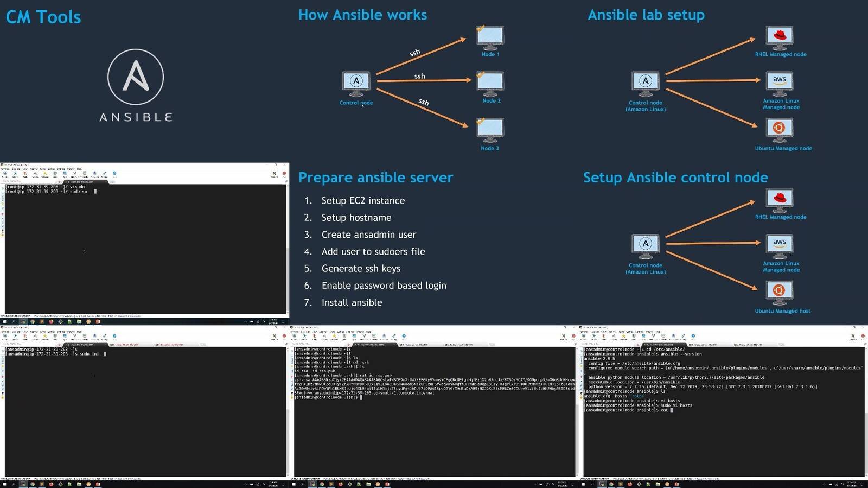
Task: Select the 'Setup Ansible control node' heading
Action: coord(675,178)
